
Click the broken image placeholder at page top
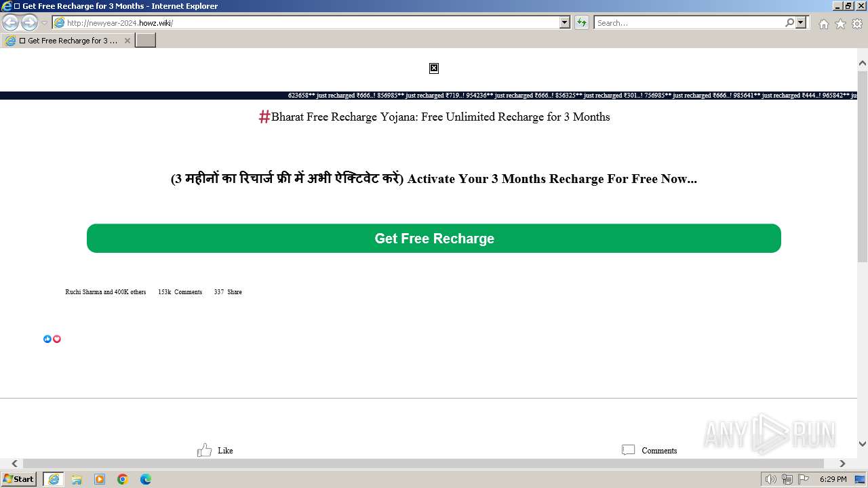click(x=434, y=68)
